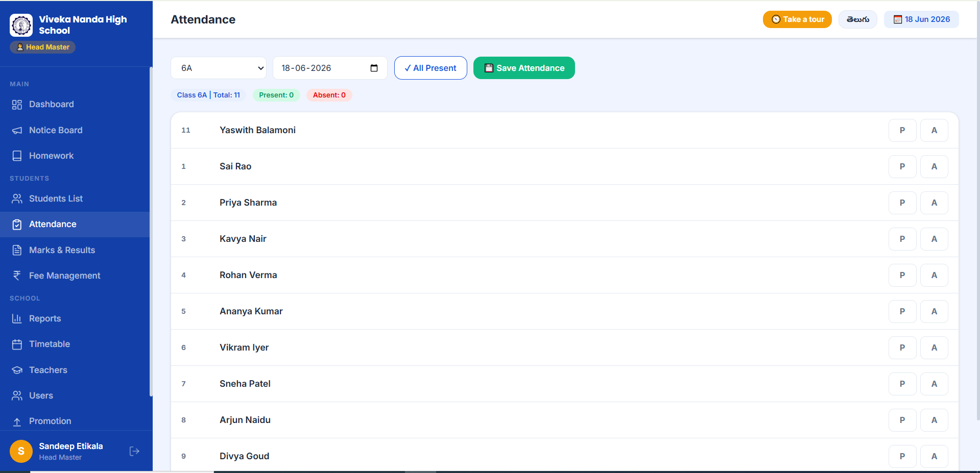The image size is (980, 473).
Task: Mark Ananya Kumar as absent
Action: [x=934, y=311]
